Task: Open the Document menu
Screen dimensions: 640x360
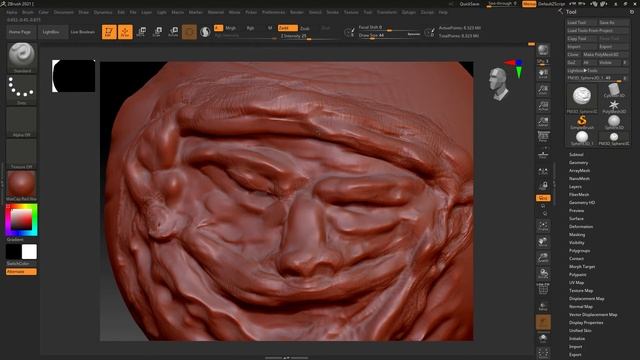Action: [64, 12]
